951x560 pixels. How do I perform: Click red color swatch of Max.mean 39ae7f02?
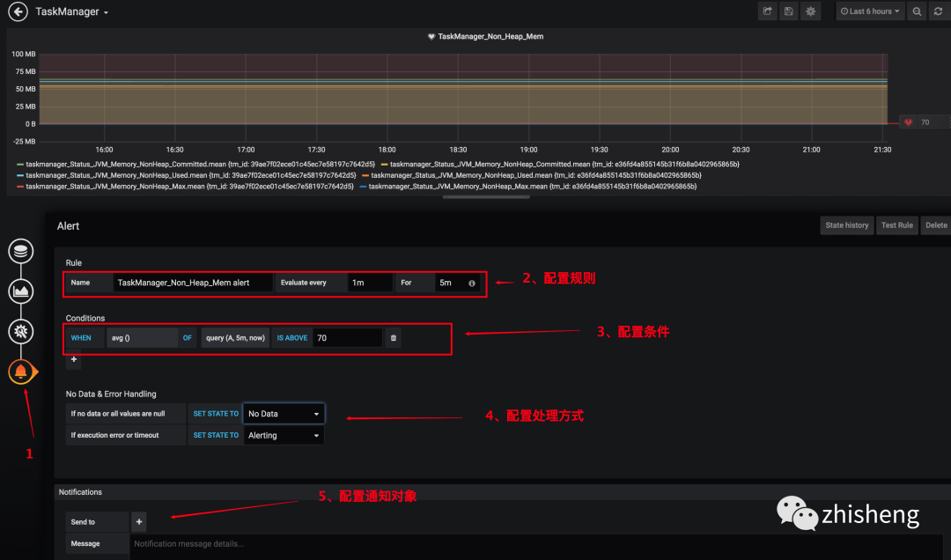(20, 187)
